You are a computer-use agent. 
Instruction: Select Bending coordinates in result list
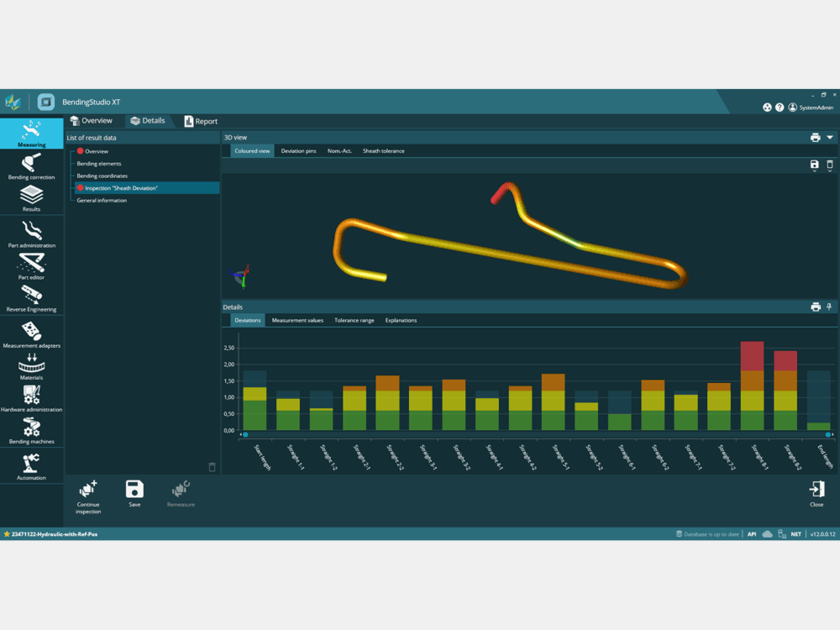pos(102,176)
